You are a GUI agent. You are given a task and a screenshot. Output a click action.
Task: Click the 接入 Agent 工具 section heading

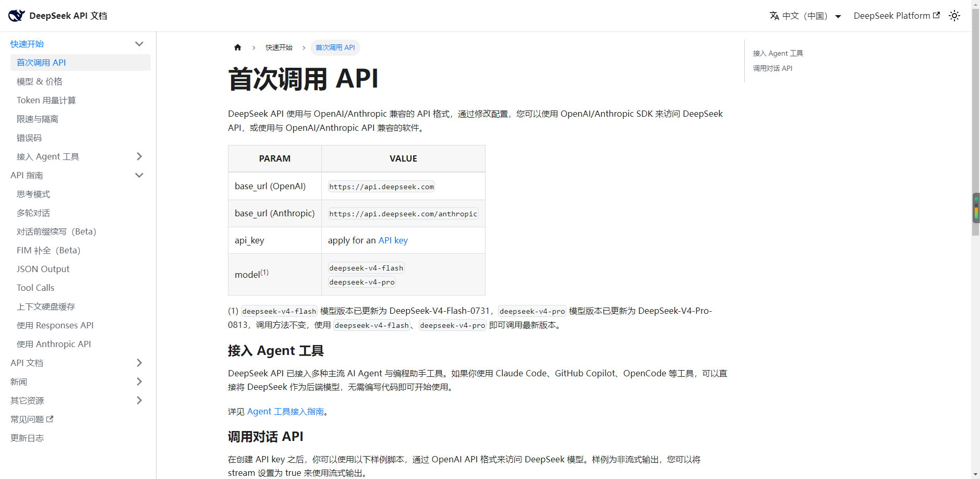pos(276,351)
